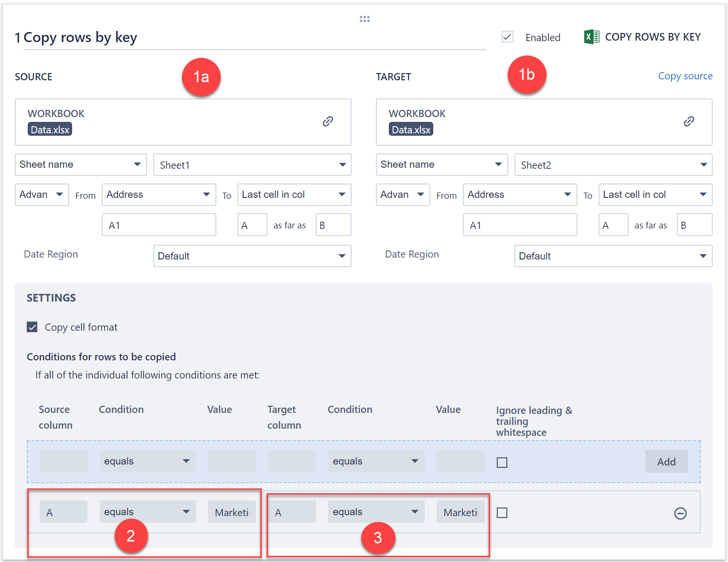728x562 pixels.
Task: Open the target condition equals dropdown in Marketing row
Action: pos(376,512)
